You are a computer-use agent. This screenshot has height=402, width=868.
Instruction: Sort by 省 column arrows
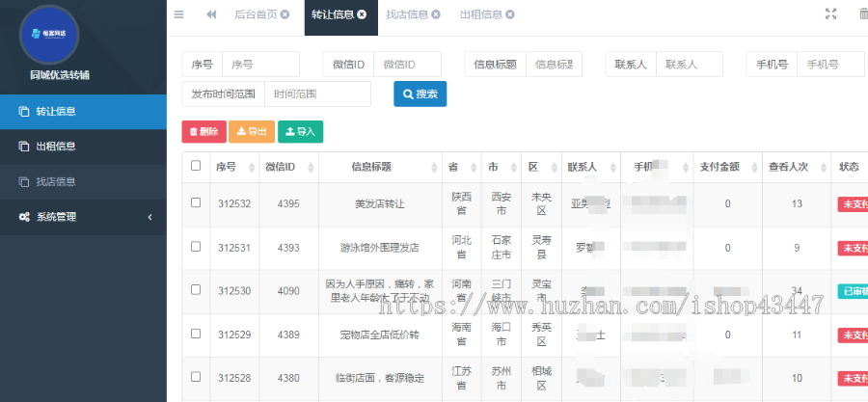[x=474, y=168]
